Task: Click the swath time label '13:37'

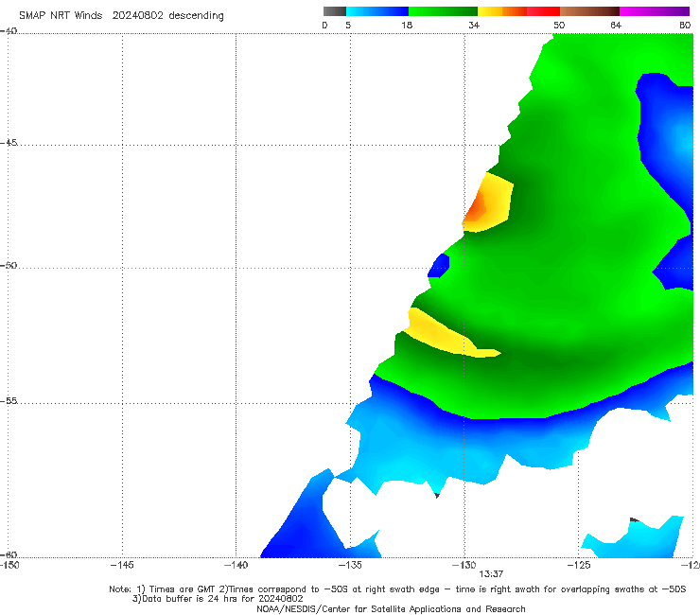Action: [x=491, y=574]
